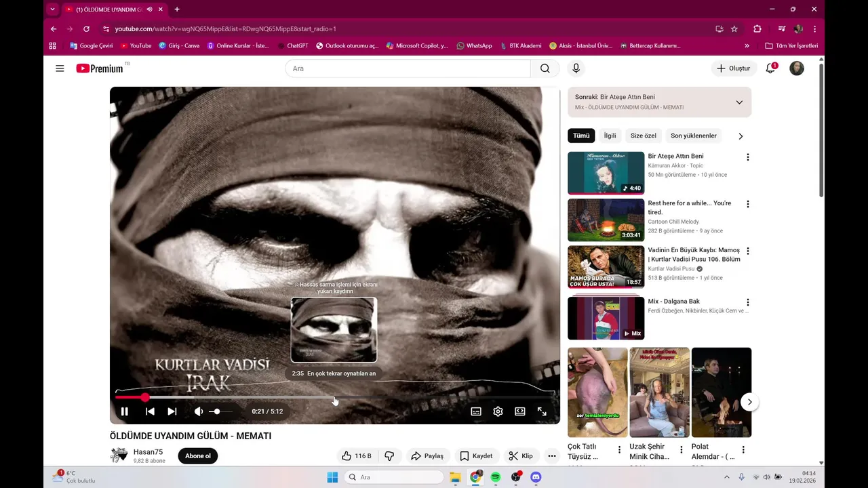The height and width of the screenshot is (488, 868).
Task: Focus the YouTube search box
Action: click(408, 68)
